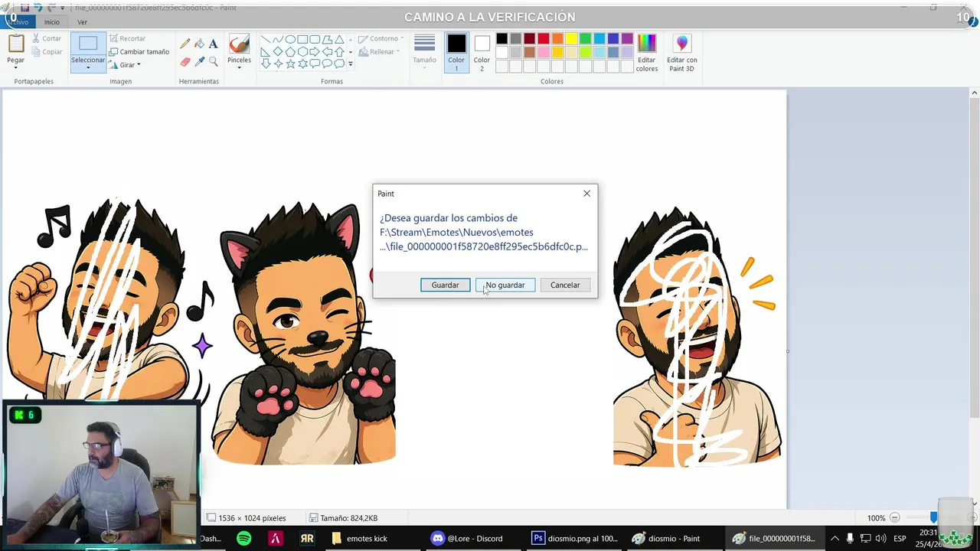Open the Pegar dropdown arrow
This screenshot has width=980, height=551.
click(15, 68)
